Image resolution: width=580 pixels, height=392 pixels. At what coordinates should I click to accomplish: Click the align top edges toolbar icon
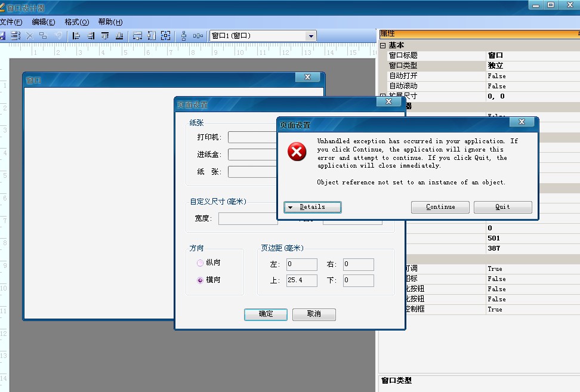(x=105, y=36)
